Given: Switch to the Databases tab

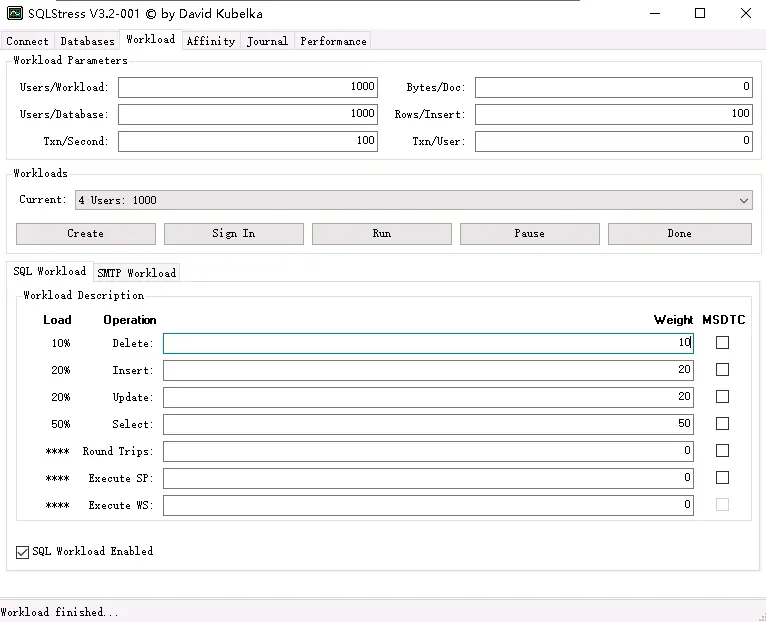Looking at the screenshot, I should [x=87, y=41].
